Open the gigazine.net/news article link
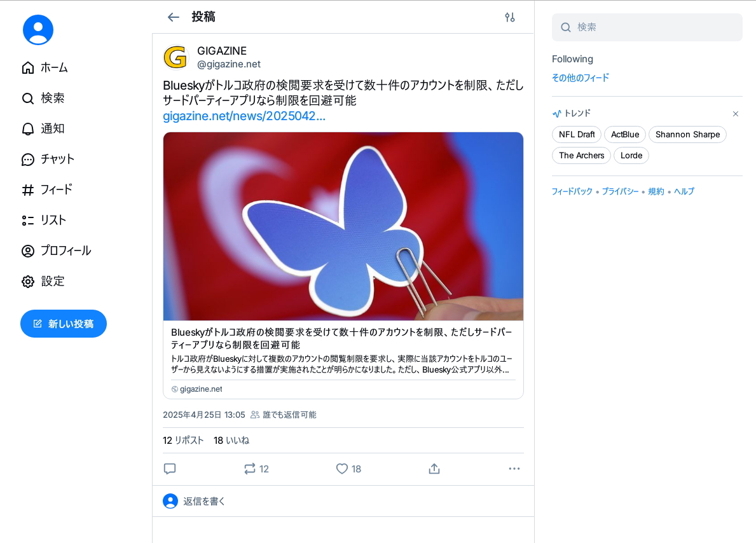Image resolution: width=756 pixels, height=543 pixels. tap(244, 116)
